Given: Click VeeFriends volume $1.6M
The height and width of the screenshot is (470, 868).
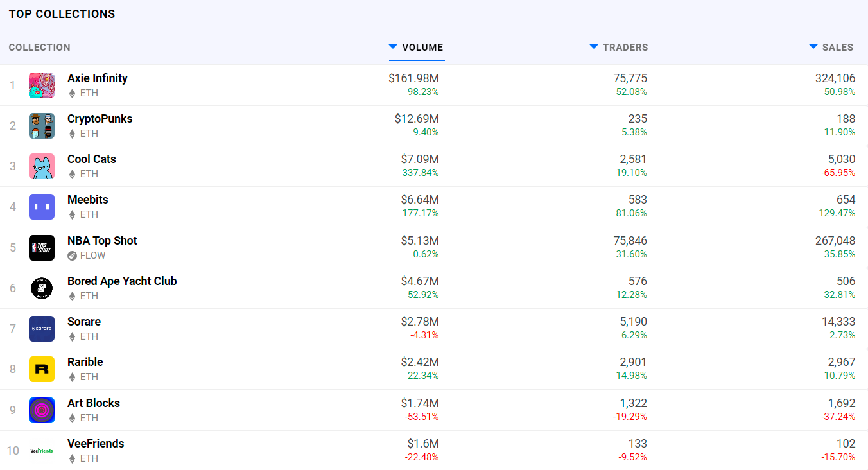Looking at the screenshot, I should pos(423,444).
